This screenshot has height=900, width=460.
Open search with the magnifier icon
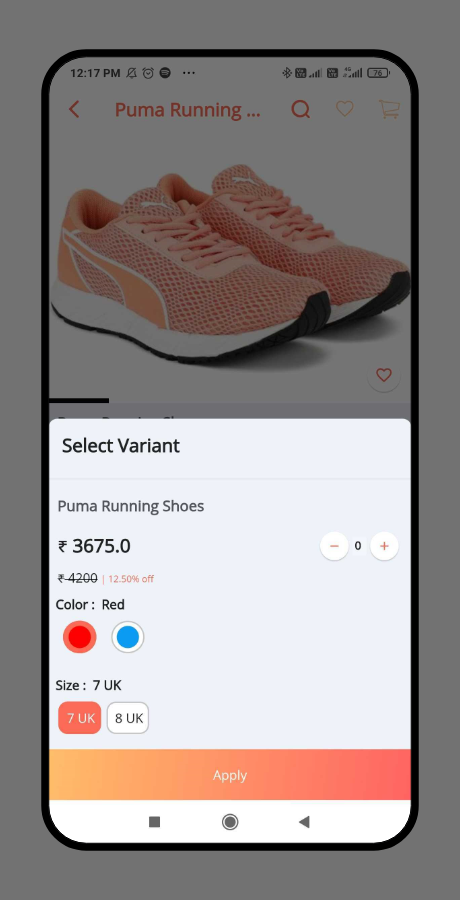300,109
